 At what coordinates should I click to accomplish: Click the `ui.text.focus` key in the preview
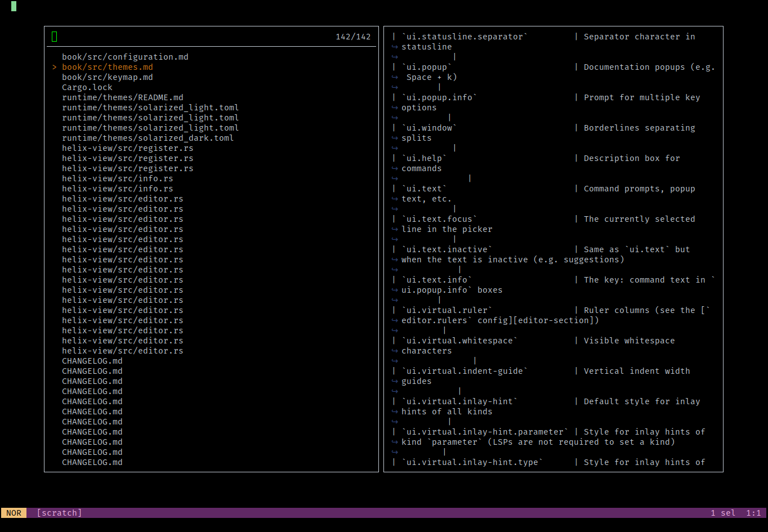[x=439, y=218]
